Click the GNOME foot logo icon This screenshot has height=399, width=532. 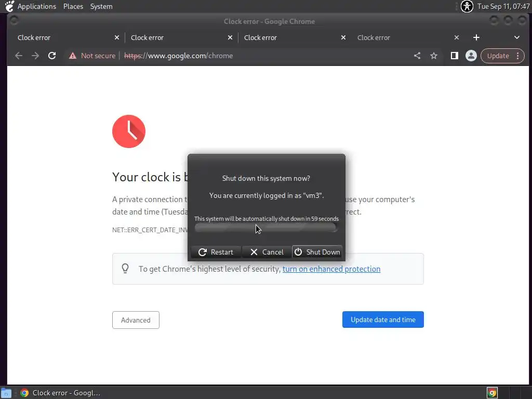[9, 6]
